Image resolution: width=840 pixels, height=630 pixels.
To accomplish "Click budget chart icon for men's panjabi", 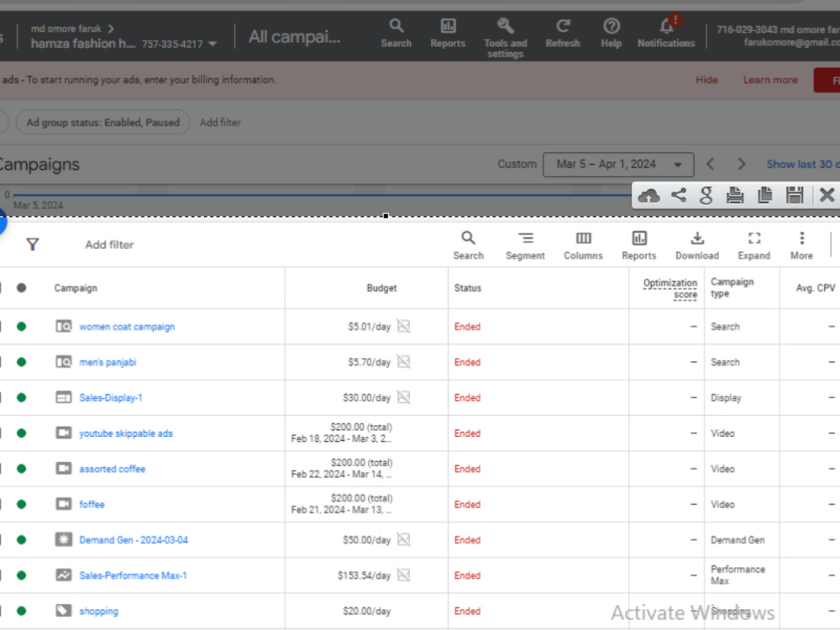I will (x=404, y=361).
